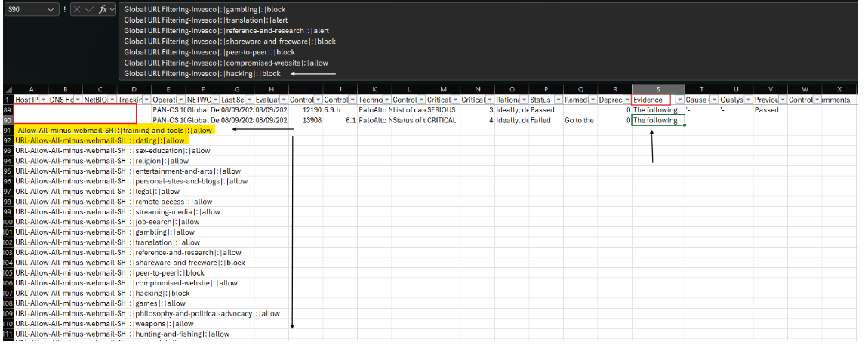Select the 'hunting-and-fishing|:|allow' row cell

click(122, 334)
